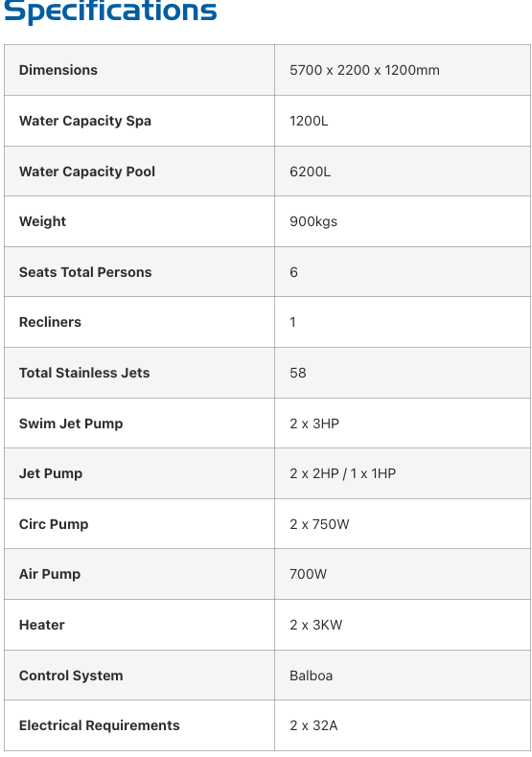The width and height of the screenshot is (532, 757).
Task: Select the Heater row label
Action: pyautogui.click(x=41, y=625)
